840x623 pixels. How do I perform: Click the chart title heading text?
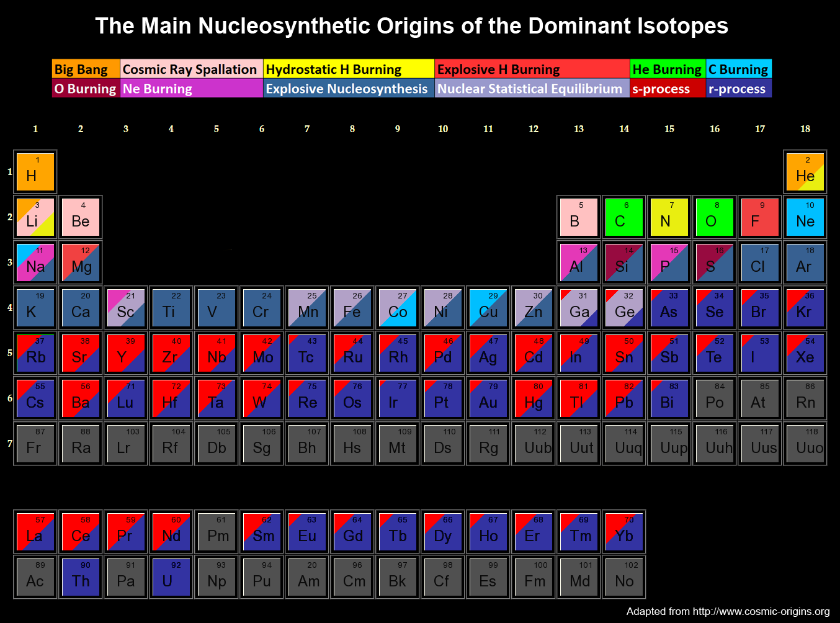point(411,26)
